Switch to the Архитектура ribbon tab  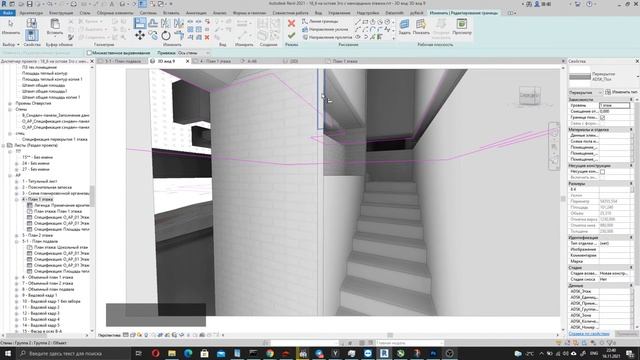tap(31, 13)
